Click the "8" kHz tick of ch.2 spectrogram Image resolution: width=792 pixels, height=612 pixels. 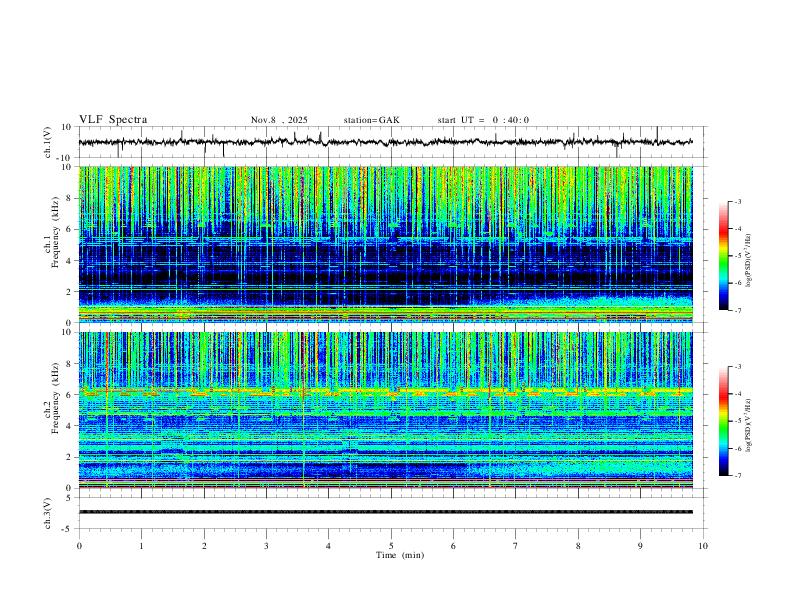pos(69,364)
